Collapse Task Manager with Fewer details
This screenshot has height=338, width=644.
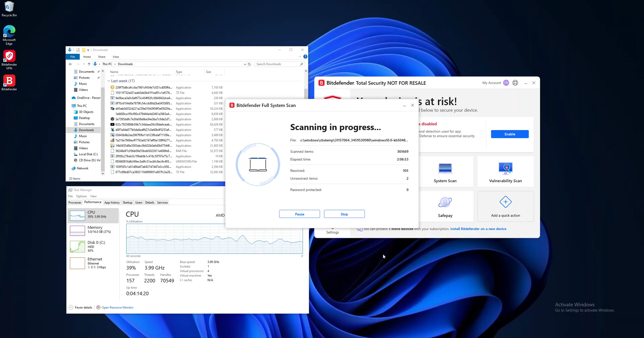tap(80, 307)
